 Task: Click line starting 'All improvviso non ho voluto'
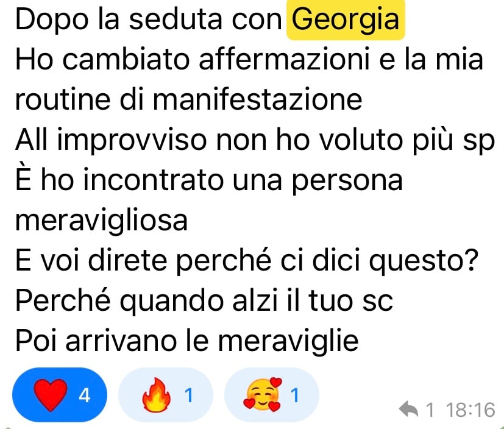[255, 140]
